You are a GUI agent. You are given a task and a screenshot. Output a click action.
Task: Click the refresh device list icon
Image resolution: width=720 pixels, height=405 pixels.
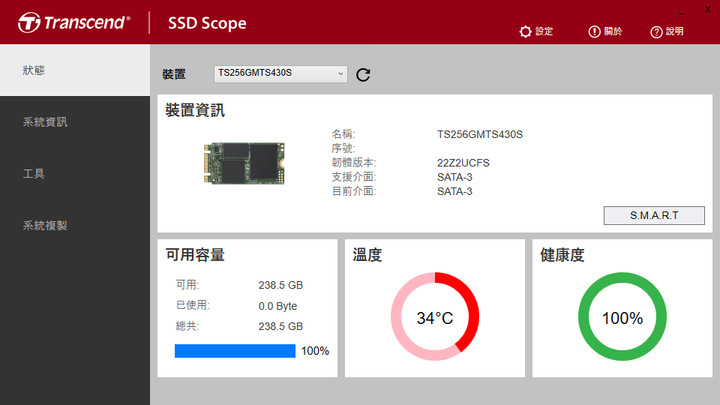pyautogui.click(x=363, y=74)
